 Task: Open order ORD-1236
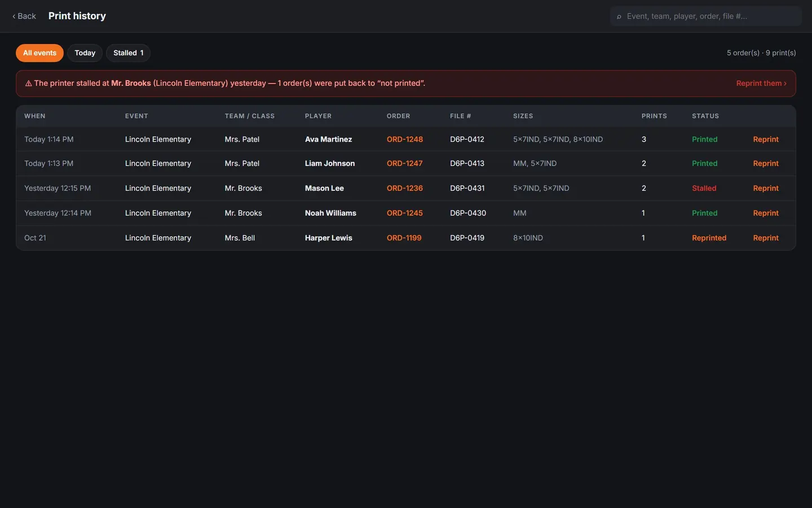405,189
